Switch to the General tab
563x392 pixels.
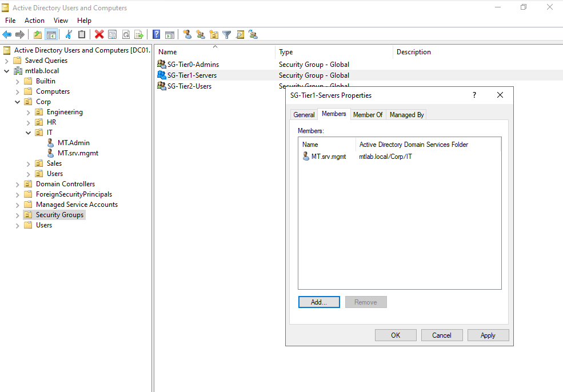click(304, 114)
